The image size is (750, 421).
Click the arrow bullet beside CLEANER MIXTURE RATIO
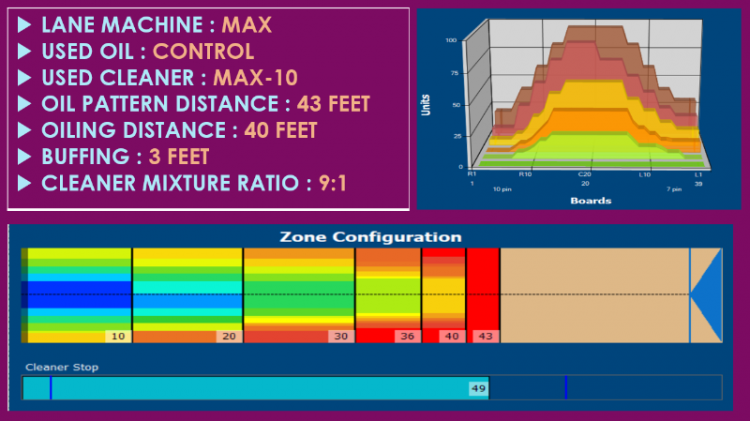24,183
